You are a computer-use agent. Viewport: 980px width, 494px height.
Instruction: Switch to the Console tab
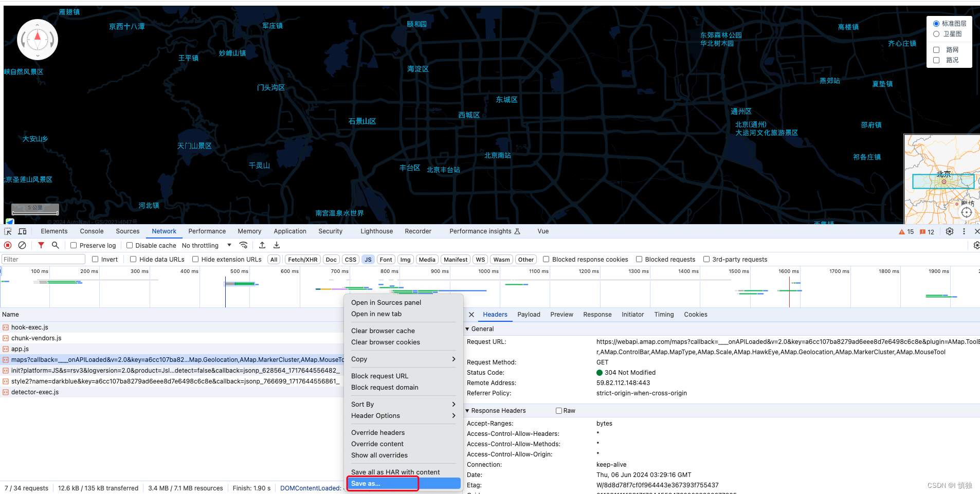click(92, 231)
